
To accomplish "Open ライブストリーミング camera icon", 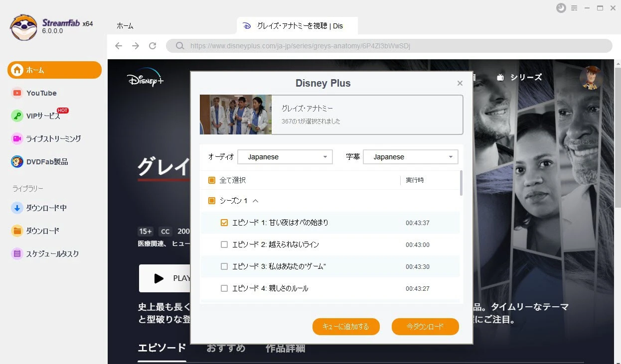I will (17, 139).
